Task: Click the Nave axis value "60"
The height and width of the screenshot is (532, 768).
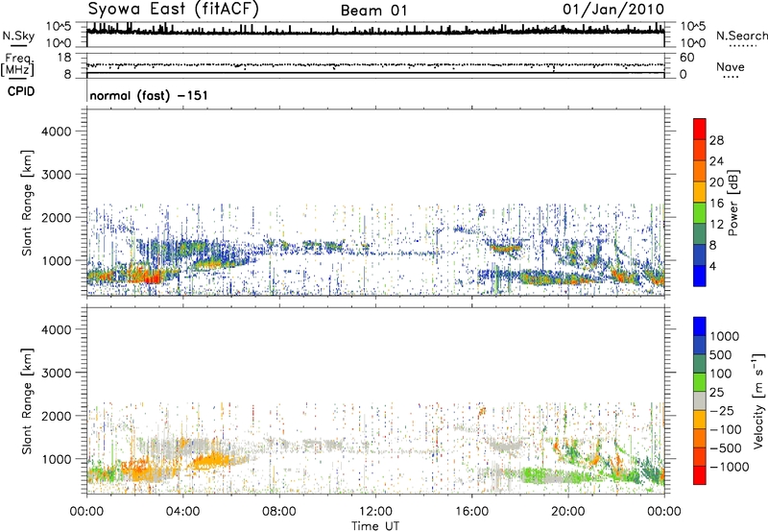Action: coord(686,58)
